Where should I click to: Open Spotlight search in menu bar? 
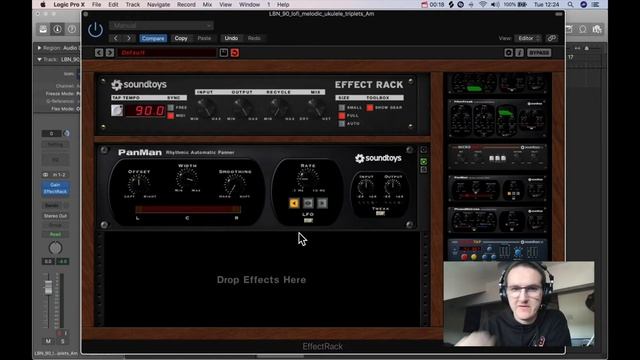tap(570, 4)
